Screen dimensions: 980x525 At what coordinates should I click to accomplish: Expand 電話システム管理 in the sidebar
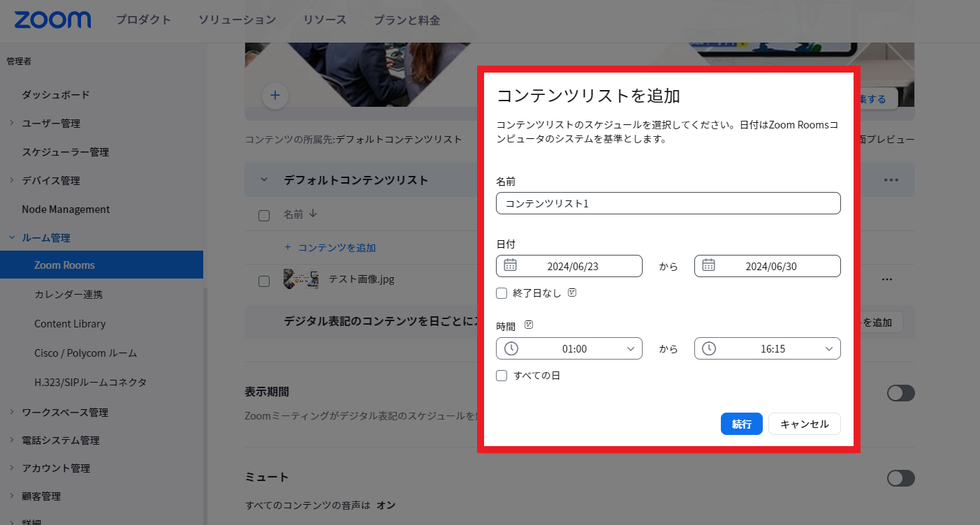pos(12,440)
